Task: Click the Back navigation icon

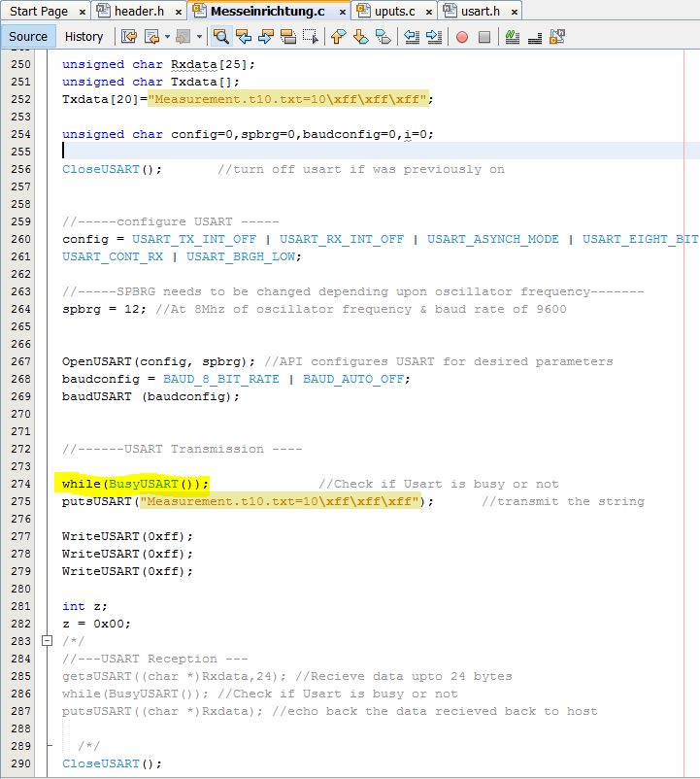Action: 151,37
